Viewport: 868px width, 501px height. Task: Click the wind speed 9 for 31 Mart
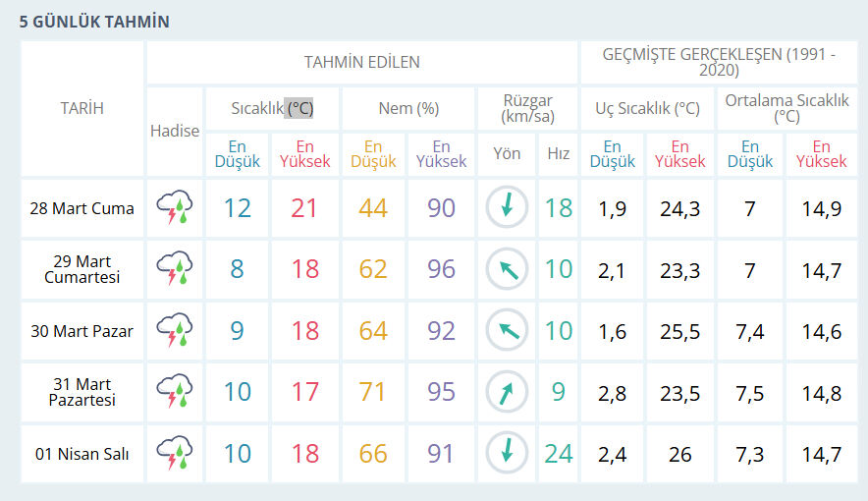point(558,392)
